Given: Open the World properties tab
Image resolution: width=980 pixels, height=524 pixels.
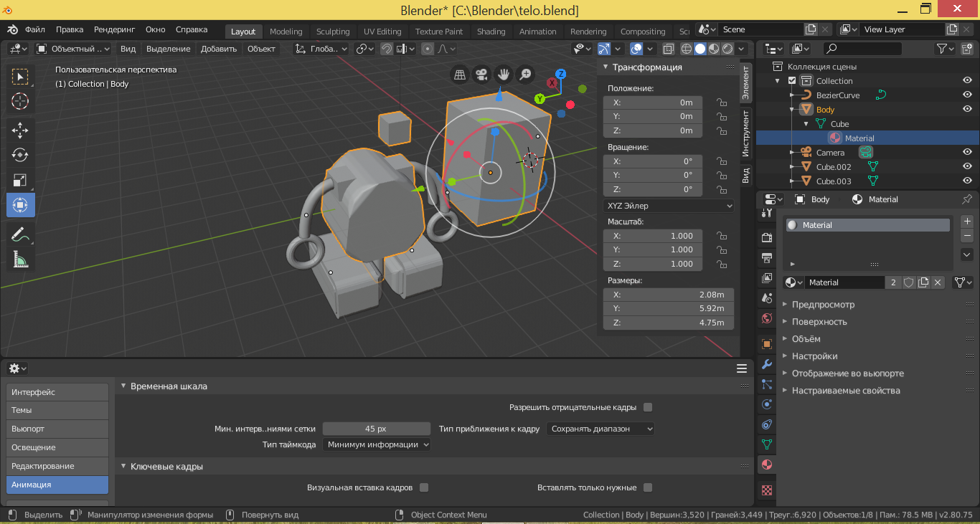Looking at the screenshot, I should tap(767, 318).
